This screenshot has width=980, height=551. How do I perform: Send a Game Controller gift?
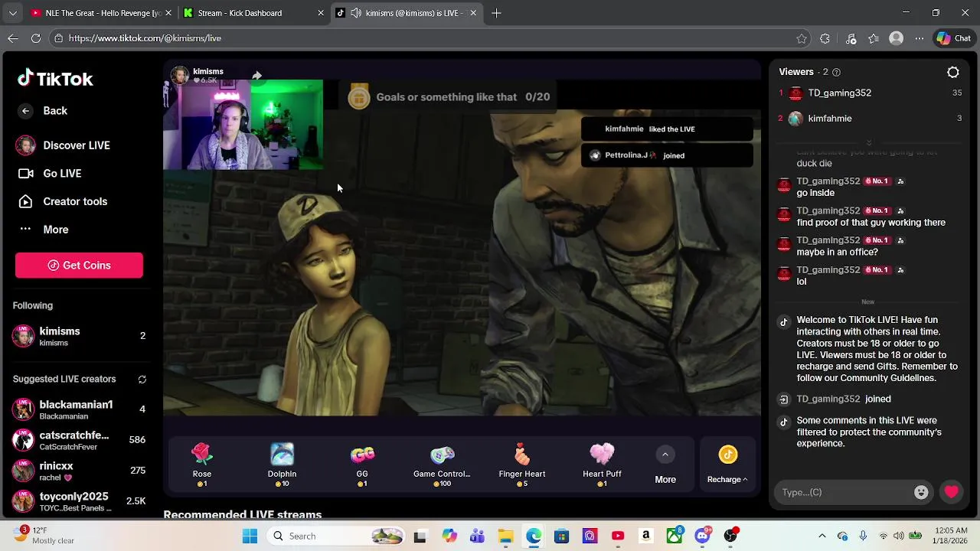tap(442, 464)
